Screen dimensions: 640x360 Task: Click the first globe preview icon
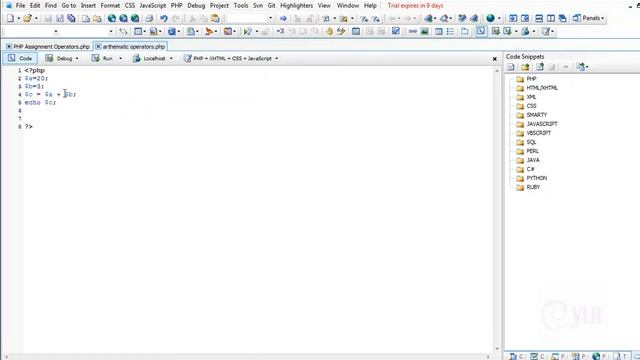[x=111, y=18]
